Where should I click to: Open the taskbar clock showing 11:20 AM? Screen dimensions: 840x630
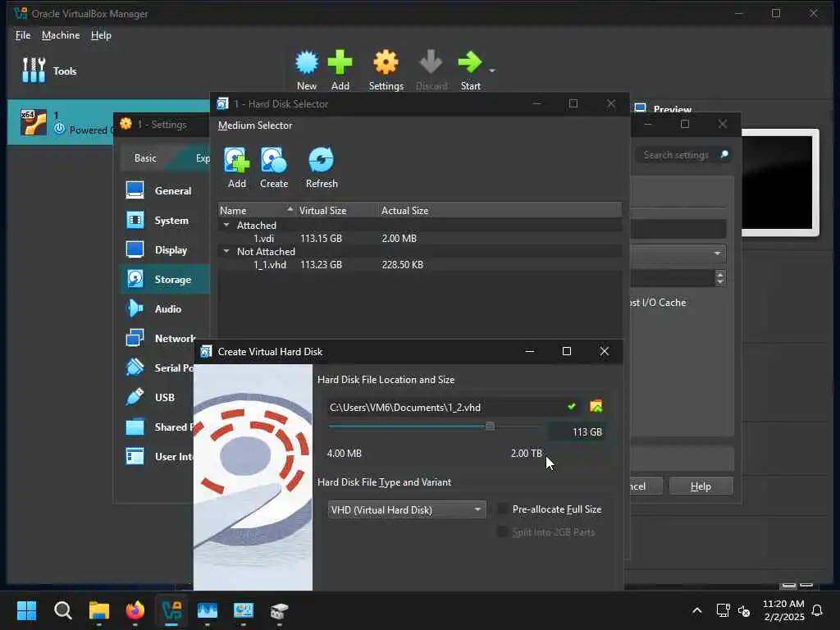[783, 610]
